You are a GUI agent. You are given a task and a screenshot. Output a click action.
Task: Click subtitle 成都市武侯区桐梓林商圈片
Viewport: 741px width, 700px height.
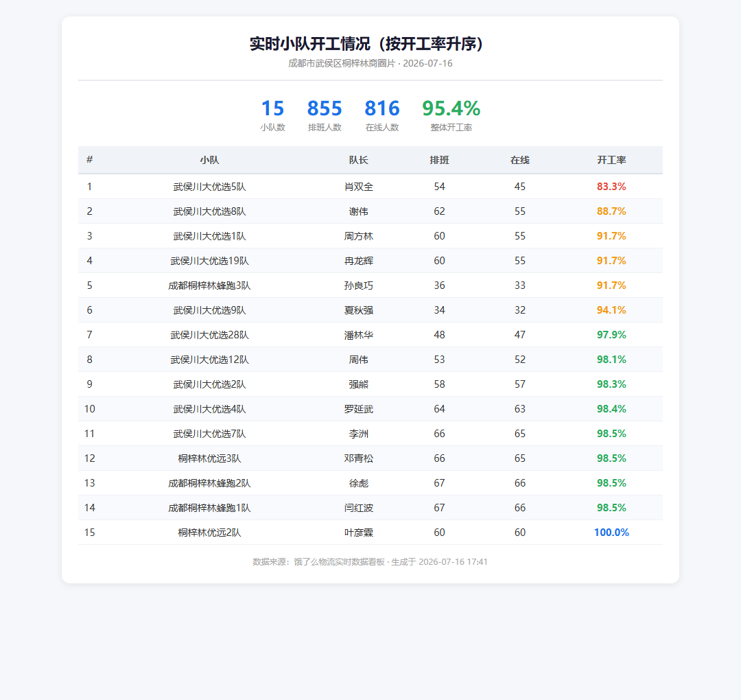(342, 63)
